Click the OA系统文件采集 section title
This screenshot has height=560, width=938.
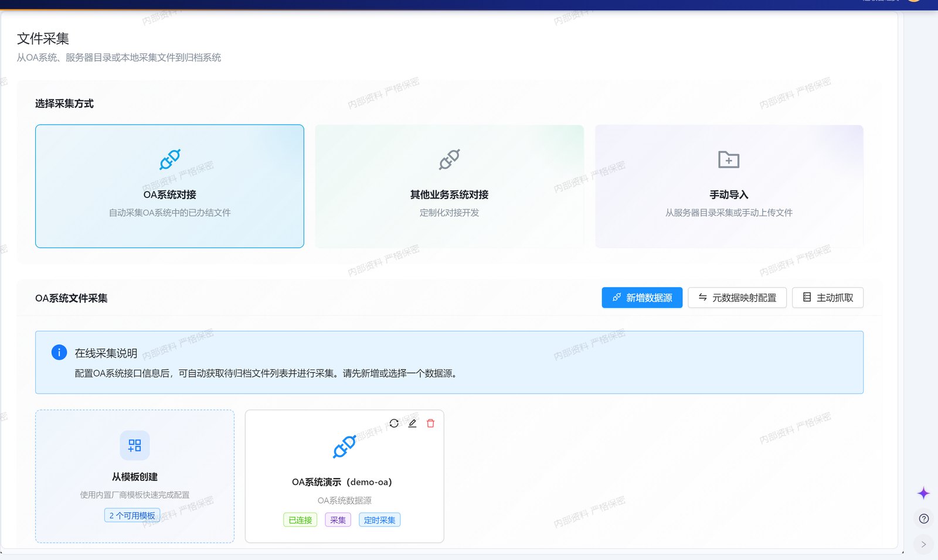click(x=72, y=298)
